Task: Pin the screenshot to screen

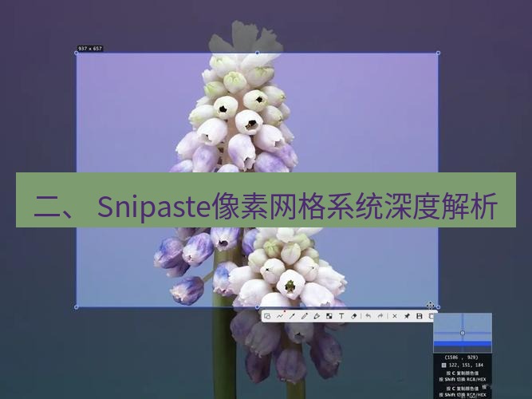Action: click(407, 316)
